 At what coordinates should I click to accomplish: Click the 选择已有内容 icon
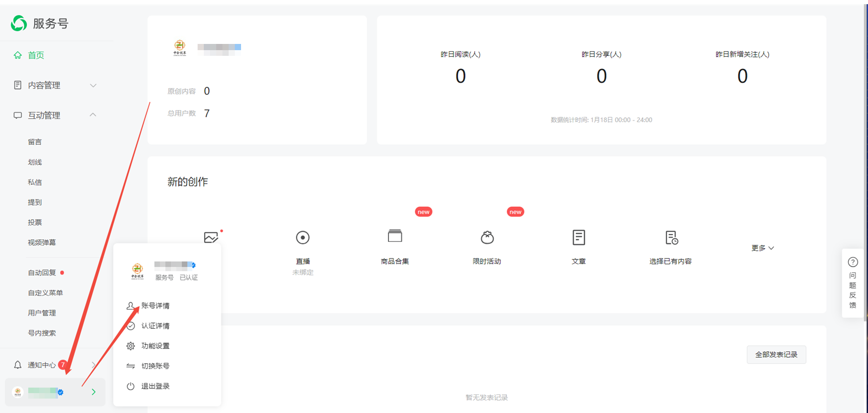pyautogui.click(x=671, y=238)
